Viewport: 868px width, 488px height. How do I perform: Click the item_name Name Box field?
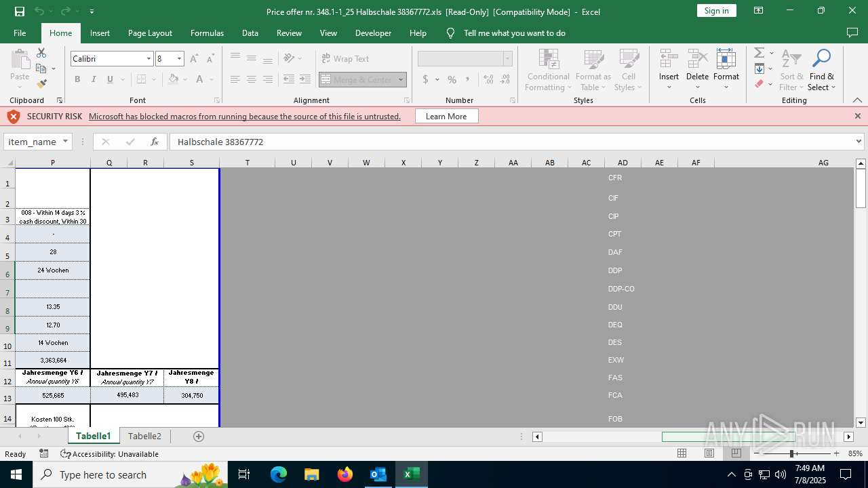pos(32,142)
